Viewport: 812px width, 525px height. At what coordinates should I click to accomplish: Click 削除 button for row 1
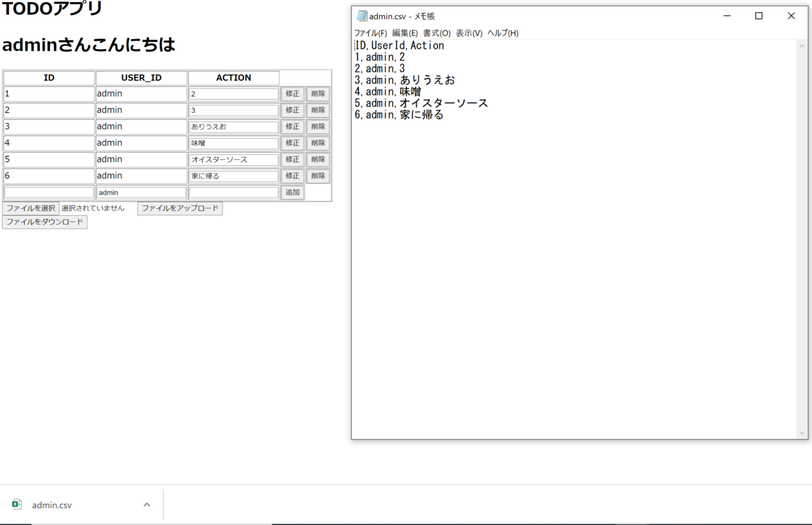[318, 94]
